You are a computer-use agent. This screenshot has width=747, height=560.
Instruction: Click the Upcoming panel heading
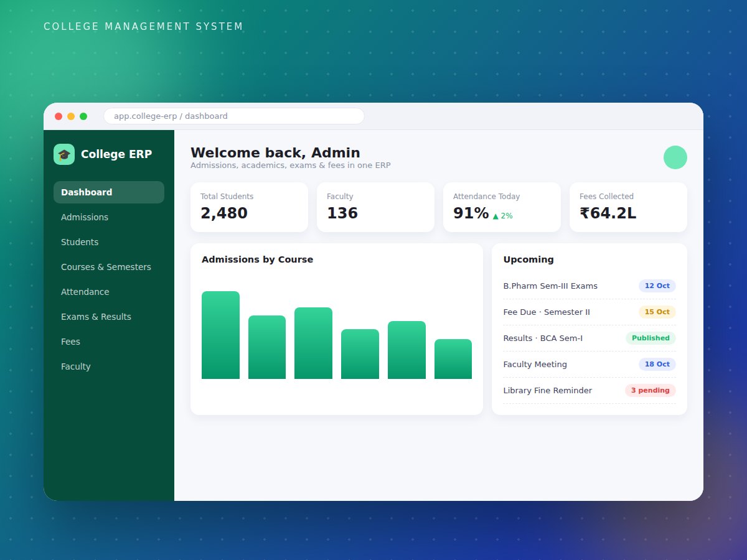[x=529, y=259]
